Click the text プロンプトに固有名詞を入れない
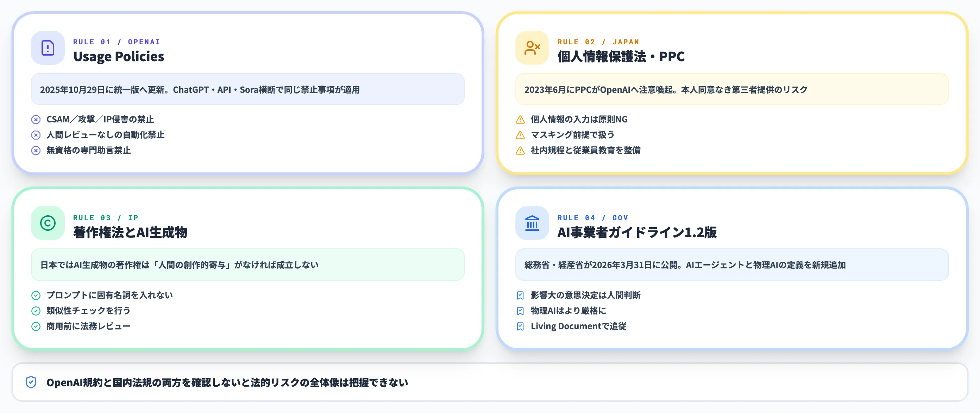The height and width of the screenshot is (413, 980). pos(109,295)
